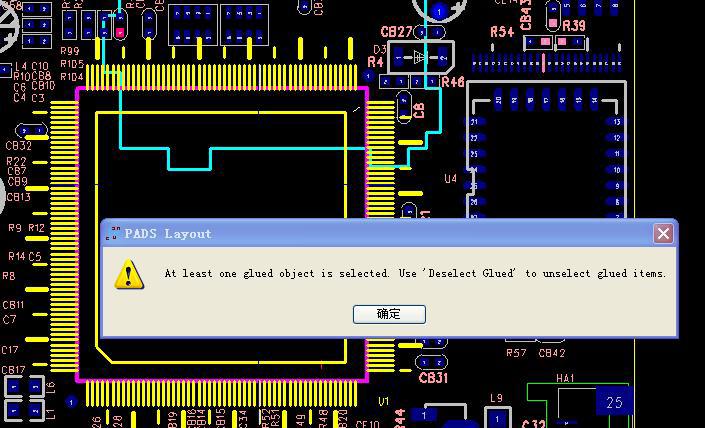
Task: Select the R14 reference label
Action: pos(16,256)
